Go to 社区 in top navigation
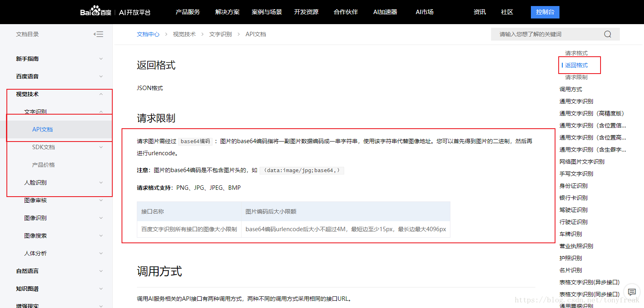This screenshot has height=308, width=644. pos(507,12)
